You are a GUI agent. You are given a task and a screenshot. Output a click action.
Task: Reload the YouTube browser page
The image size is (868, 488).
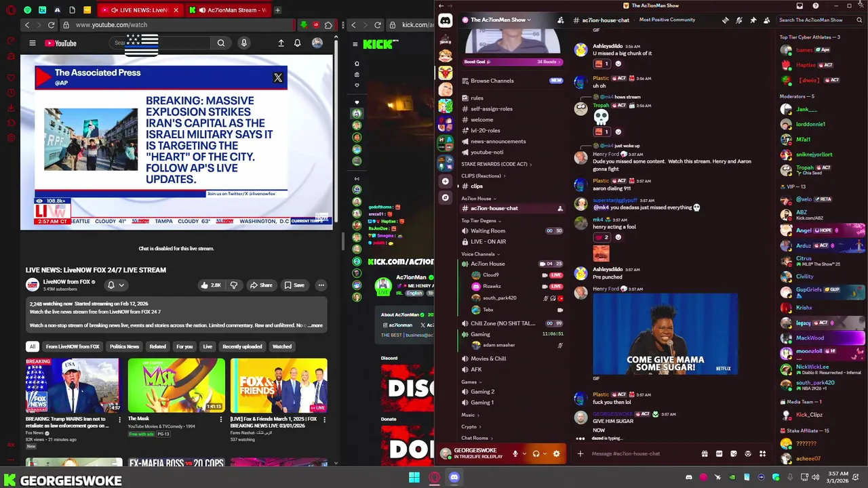(x=51, y=25)
